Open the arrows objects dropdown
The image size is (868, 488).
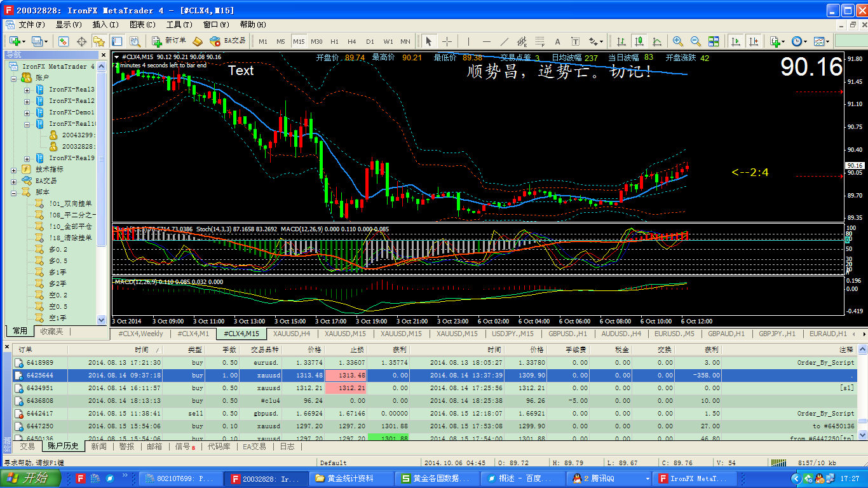tap(596, 41)
